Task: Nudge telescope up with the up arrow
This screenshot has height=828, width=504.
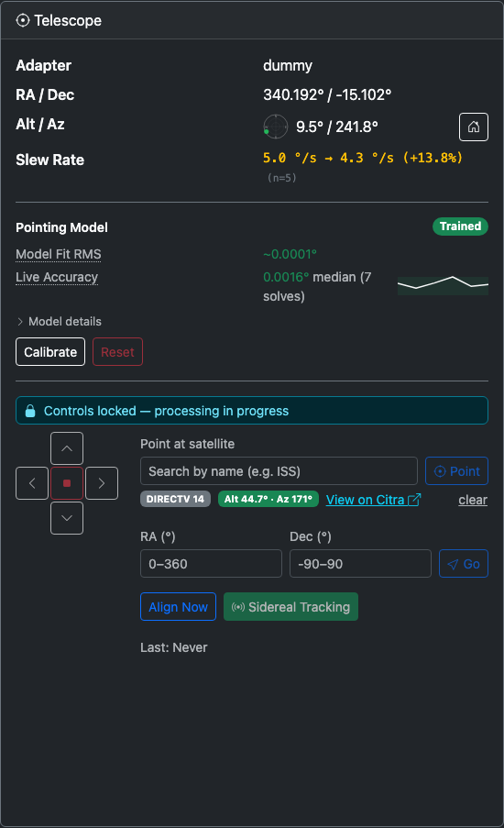Action: (67, 448)
